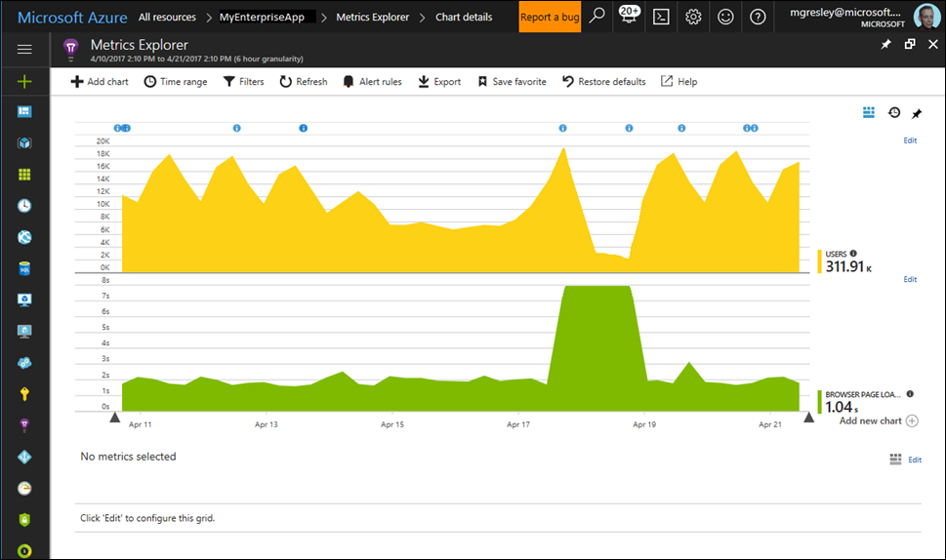The image size is (946, 560).
Task: Edit the Users chart
Action: tap(910, 140)
